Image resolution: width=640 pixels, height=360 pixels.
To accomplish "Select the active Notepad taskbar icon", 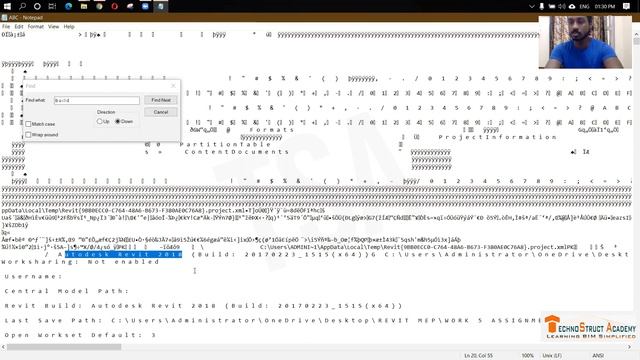I will tap(161, 6).
